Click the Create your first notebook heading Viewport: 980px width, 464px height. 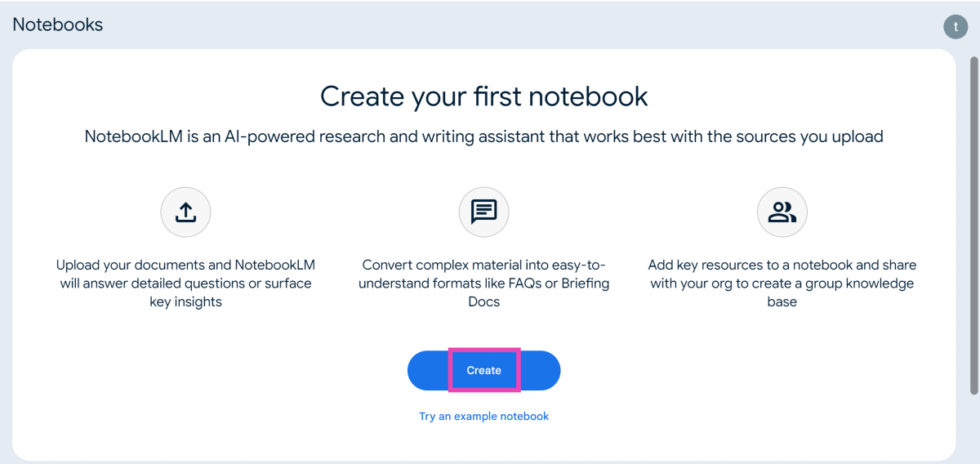pos(483,96)
